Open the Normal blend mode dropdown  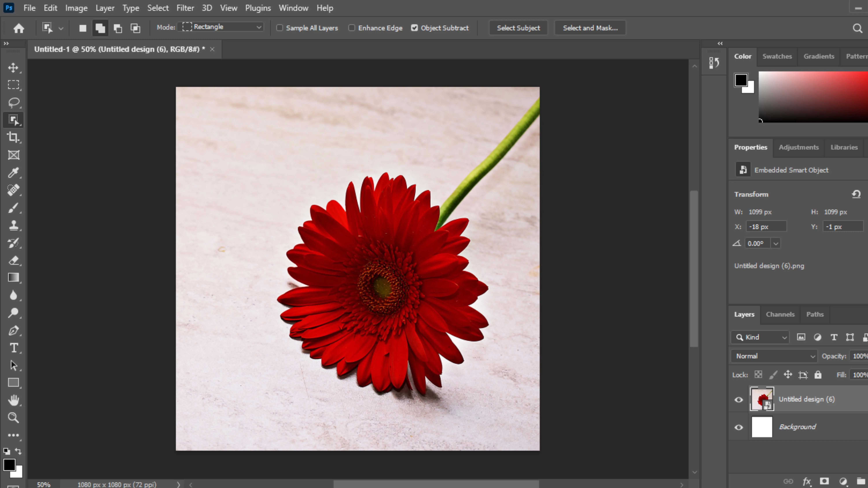pos(774,356)
